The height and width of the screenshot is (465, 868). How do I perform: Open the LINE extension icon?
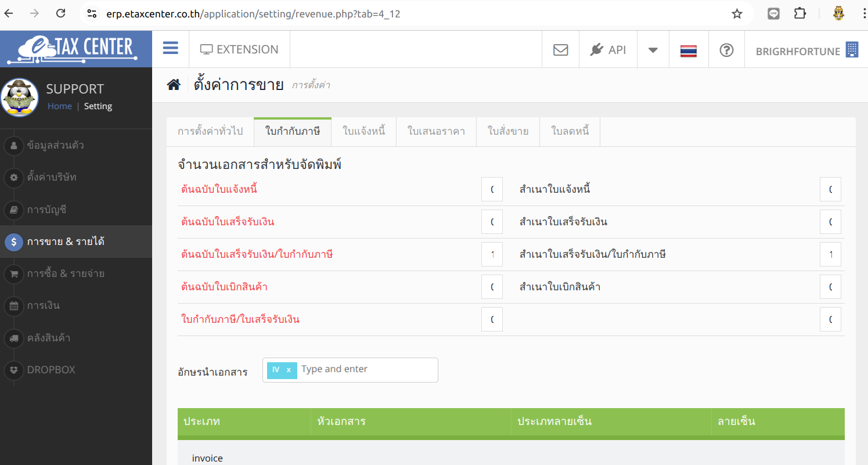[x=773, y=13]
